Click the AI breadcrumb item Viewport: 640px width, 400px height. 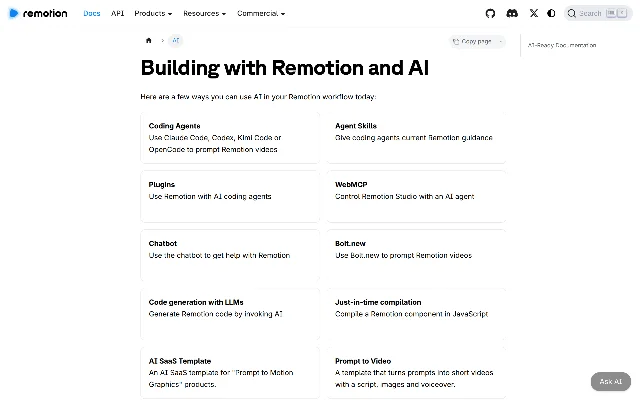point(176,40)
